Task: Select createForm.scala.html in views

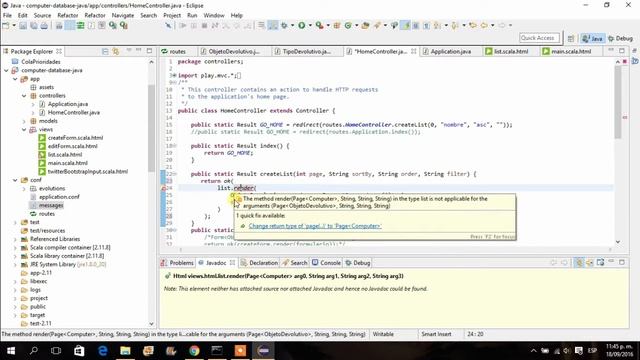Action: pyautogui.click(x=75, y=138)
